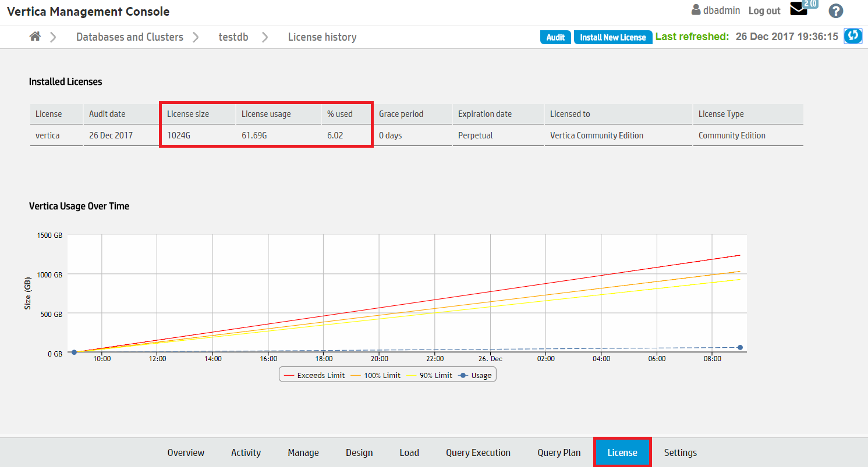This screenshot has height=467, width=868.
Task: Open the messages envelope icon
Action: [x=798, y=9]
